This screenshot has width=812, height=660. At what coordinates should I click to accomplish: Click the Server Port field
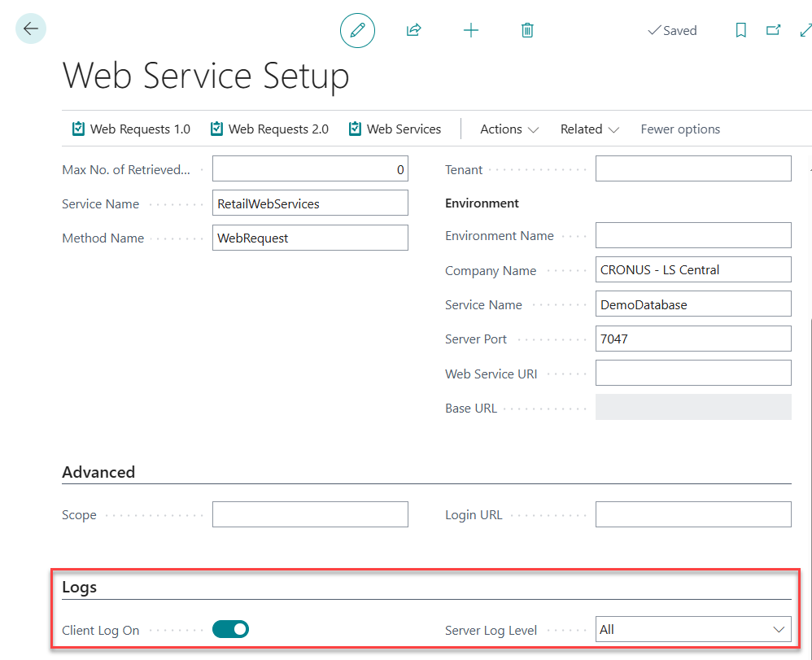(x=693, y=339)
